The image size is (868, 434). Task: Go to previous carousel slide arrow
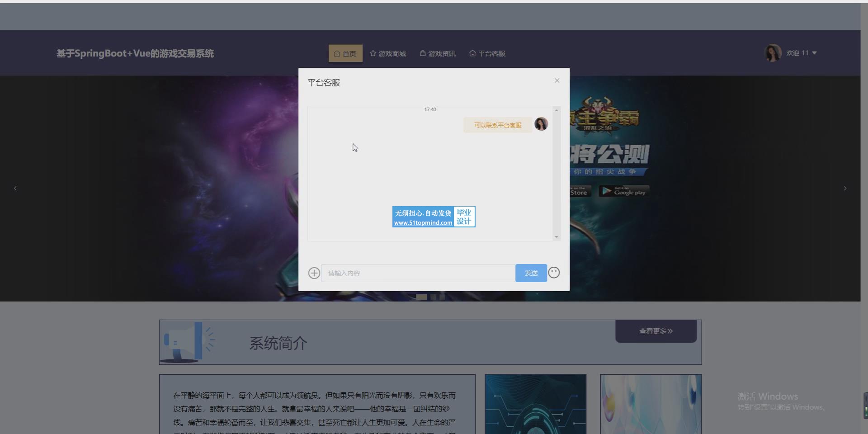pos(15,188)
